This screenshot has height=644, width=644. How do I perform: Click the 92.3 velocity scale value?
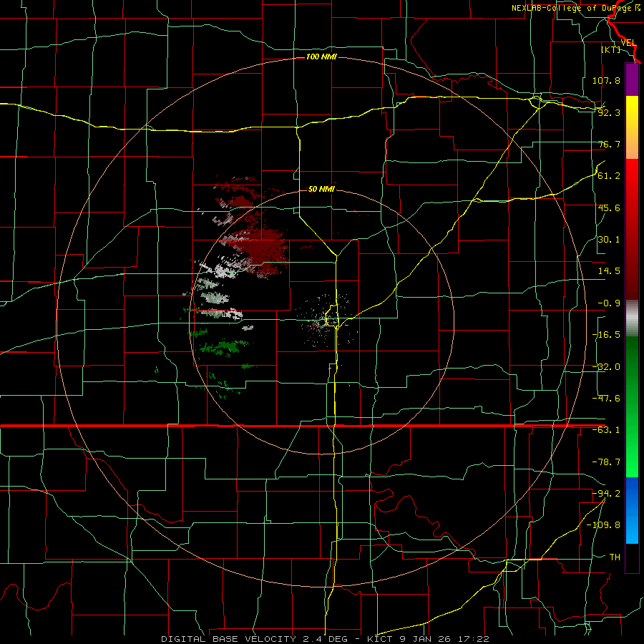point(609,112)
